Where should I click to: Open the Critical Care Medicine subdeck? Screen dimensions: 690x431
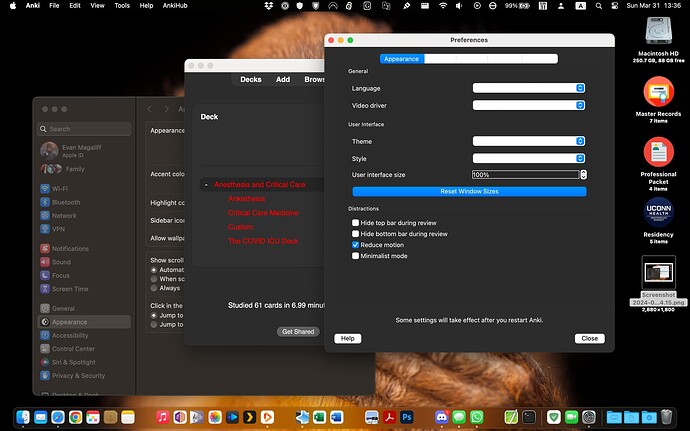pyautogui.click(x=263, y=213)
